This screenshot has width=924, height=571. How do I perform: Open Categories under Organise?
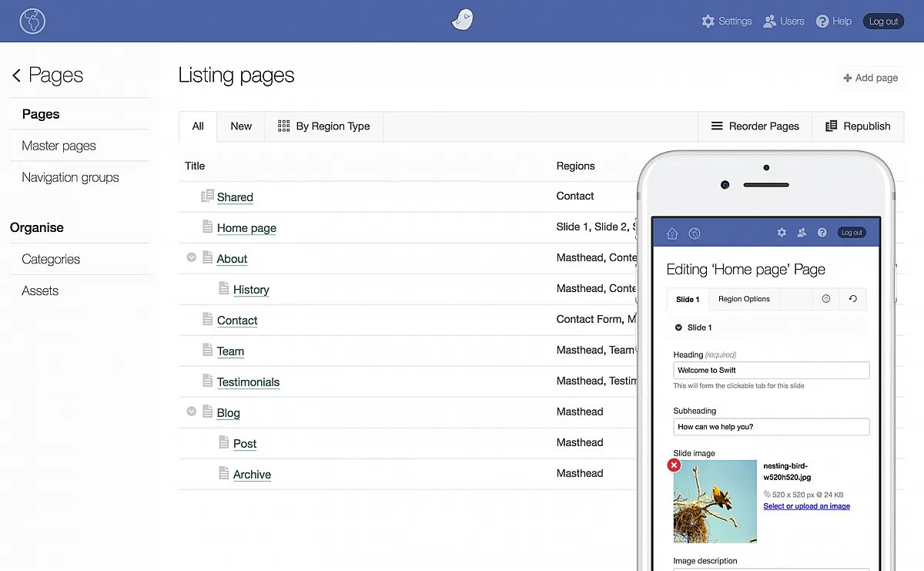tap(51, 259)
